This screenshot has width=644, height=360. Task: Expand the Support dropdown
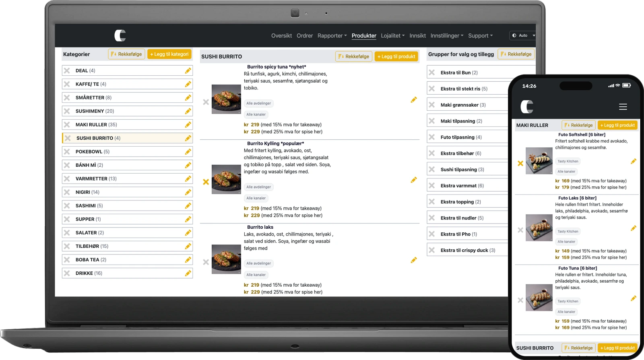(x=480, y=36)
